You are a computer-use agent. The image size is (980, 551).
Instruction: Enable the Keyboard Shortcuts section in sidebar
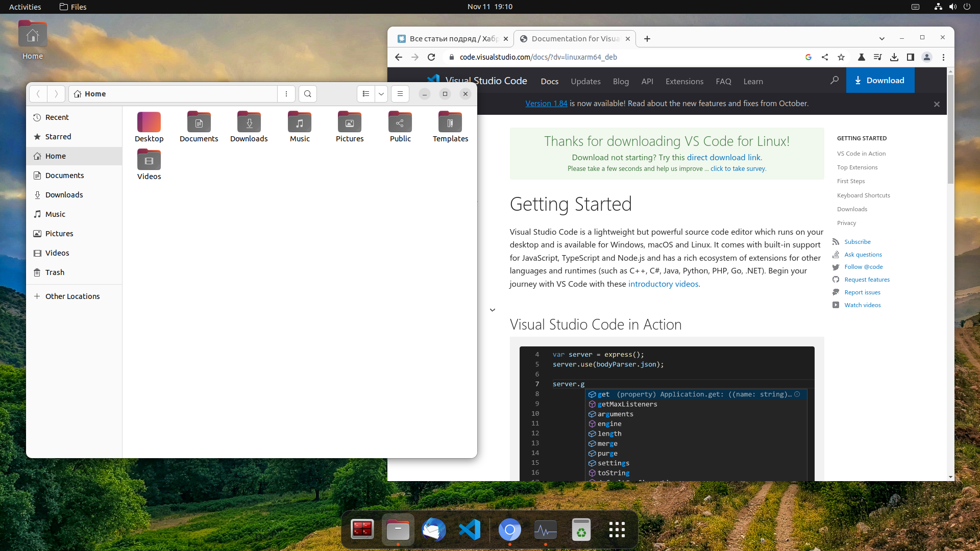coord(864,195)
